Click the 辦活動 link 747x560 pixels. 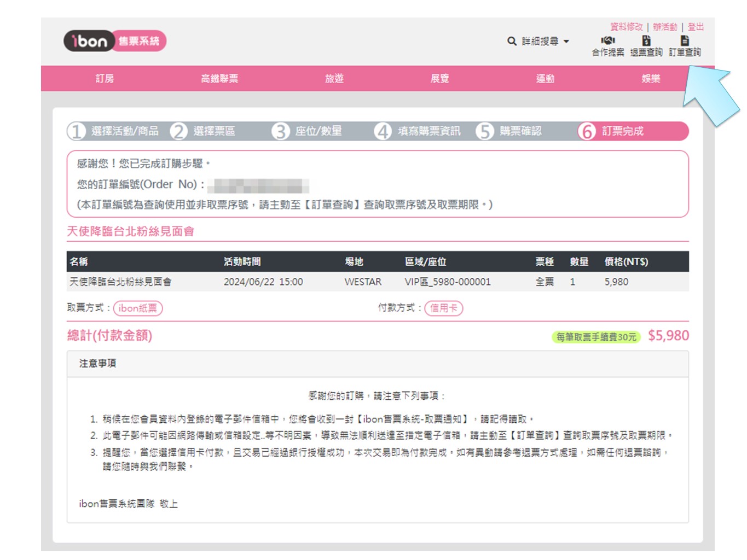pyautogui.click(x=665, y=27)
